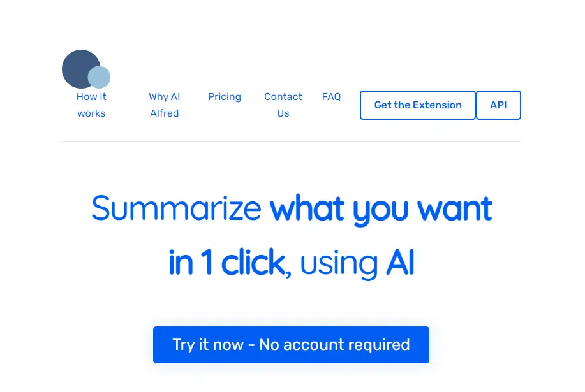This screenshot has height=392, width=585.
Task: Open the FAQ section
Action: pyautogui.click(x=331, y=96)
